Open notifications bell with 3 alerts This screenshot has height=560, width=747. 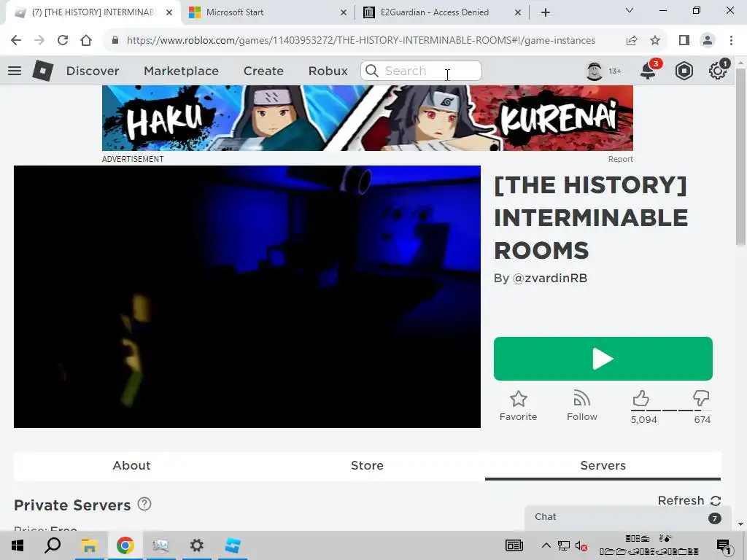pos(649,71)
